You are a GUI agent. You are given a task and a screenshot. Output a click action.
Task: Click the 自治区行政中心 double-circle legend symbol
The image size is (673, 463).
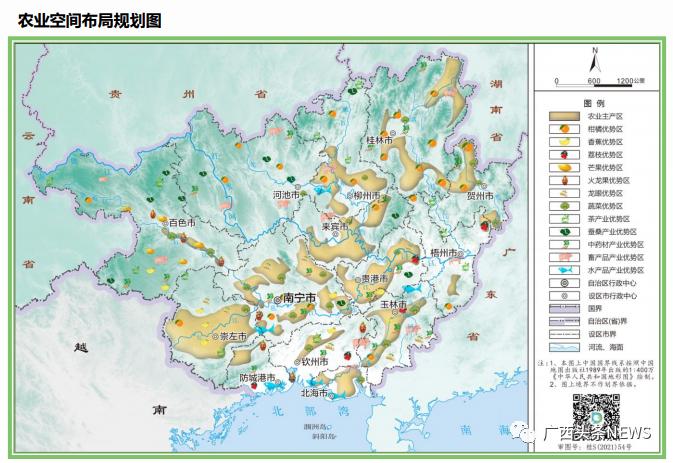pyautogui.click(x=564, y=283)
